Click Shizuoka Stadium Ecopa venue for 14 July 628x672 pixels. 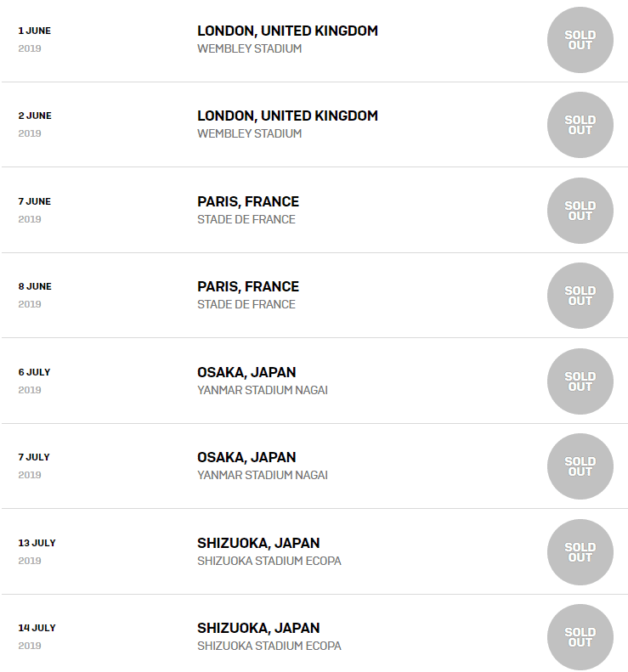[x=269, y=646]
